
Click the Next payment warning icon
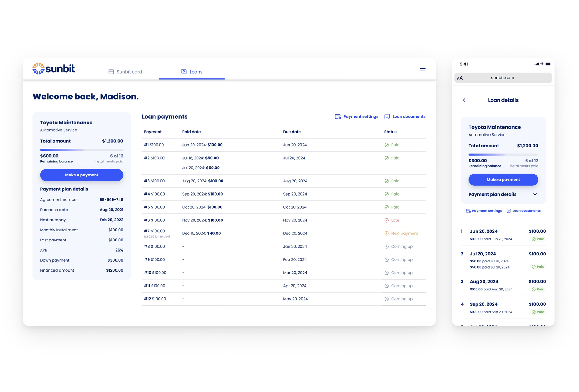point(386,233)
